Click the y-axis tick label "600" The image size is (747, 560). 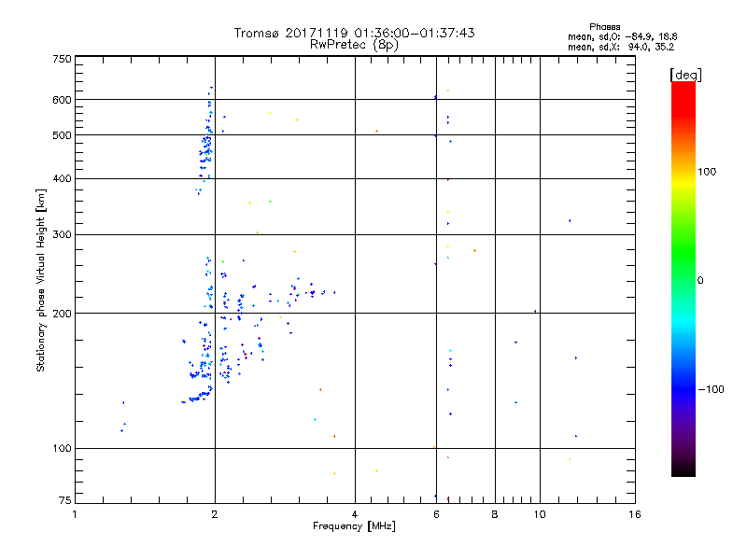click(x=62, y=100)
